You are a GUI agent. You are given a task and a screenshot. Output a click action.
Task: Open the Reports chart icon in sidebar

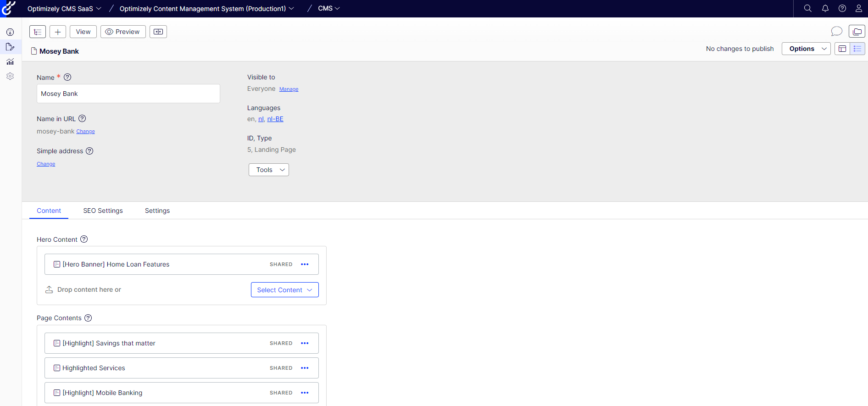pyautogui.click(x=10, y=61)
